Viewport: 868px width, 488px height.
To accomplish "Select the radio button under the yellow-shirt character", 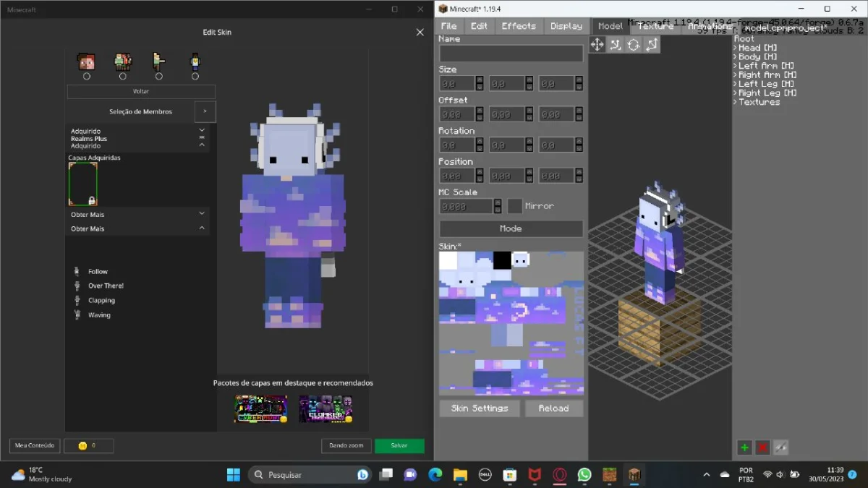I will click(x=195, y=76).
